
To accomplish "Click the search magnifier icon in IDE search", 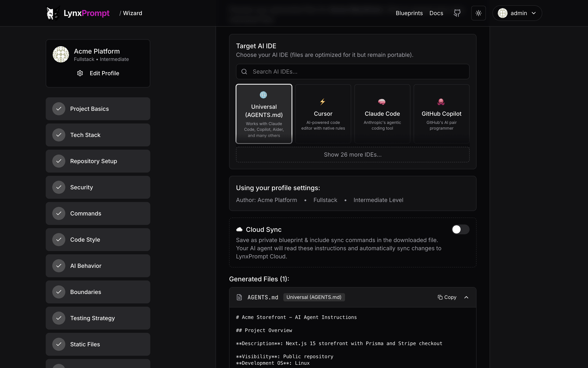I will click(244, 72).
